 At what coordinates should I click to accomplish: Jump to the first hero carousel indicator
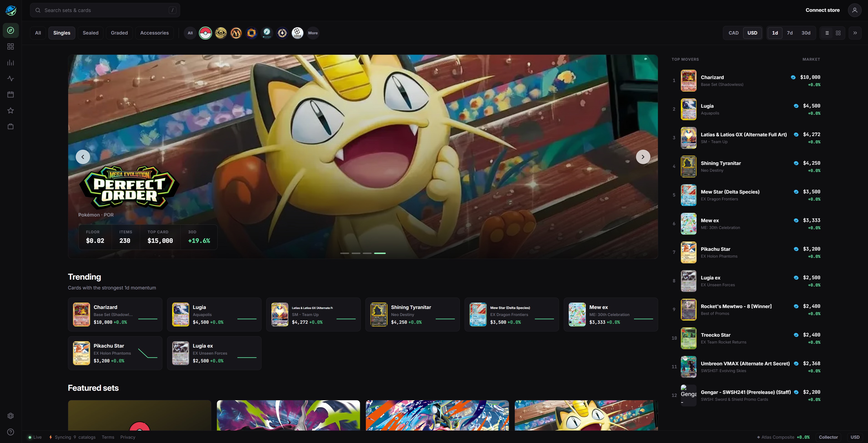coord(344,253)
